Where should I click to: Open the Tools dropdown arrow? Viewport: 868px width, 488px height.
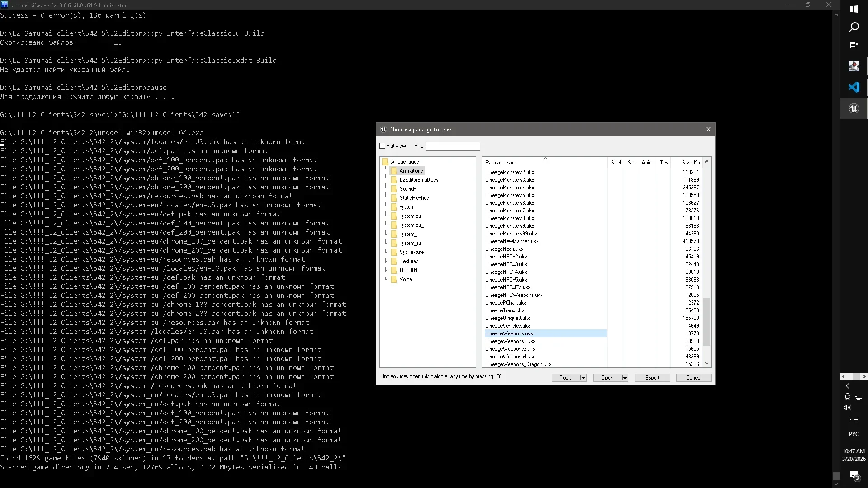click(583, 378)
